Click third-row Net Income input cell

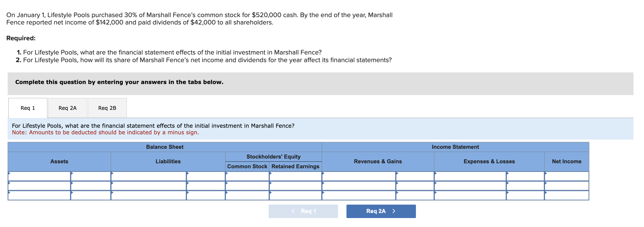click(567, 195)
